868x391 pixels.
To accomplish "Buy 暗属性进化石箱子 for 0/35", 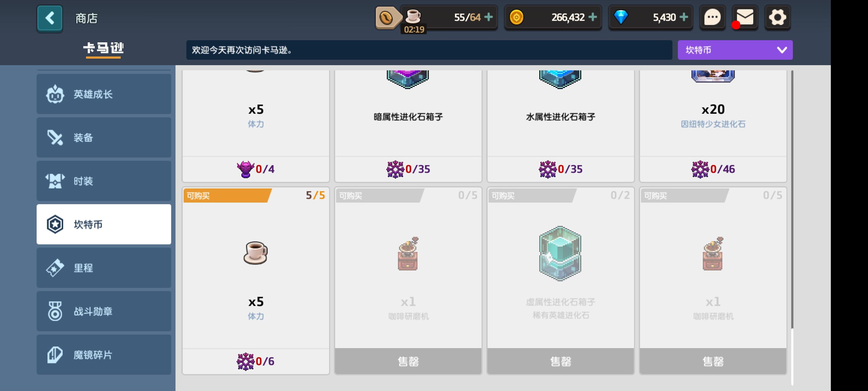I will 408,169.
